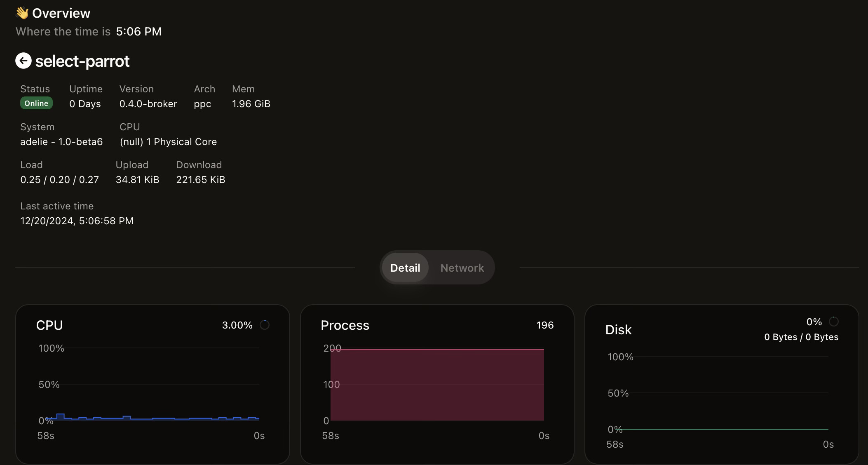868x465 pixels.
Task: Click the Load value 0.25 / 0.20 / 0.27
Action: click(x=60, y=180)
